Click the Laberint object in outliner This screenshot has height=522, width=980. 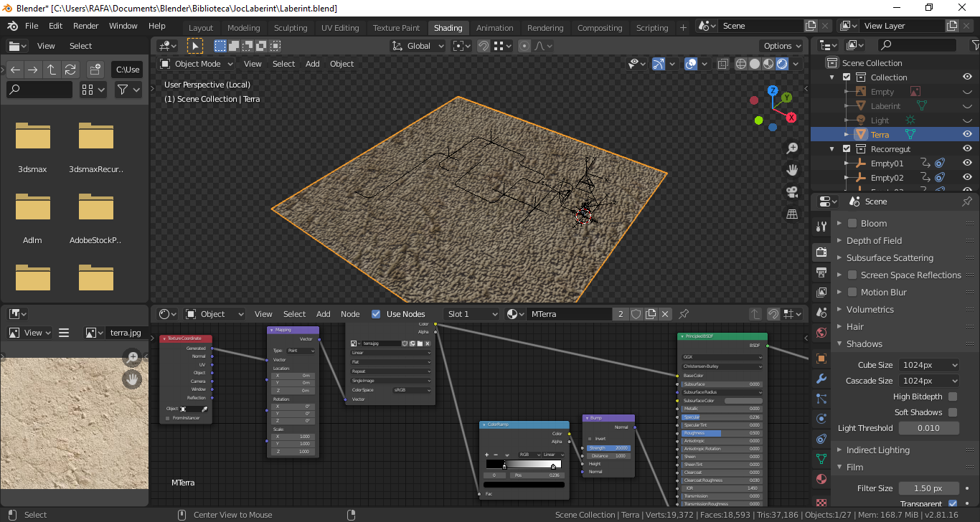(885, 105)
